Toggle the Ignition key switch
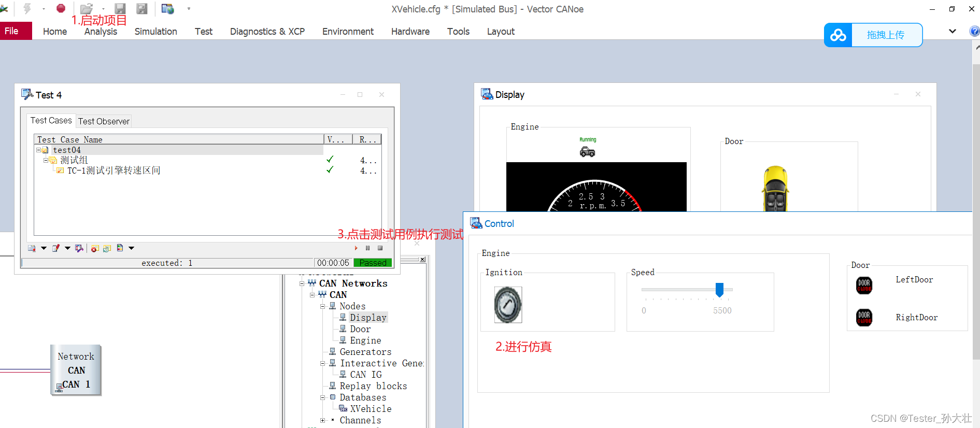Image resolution: width=980 pixels, height=428 pixels. pyautogui.click(x=508, y=305)
